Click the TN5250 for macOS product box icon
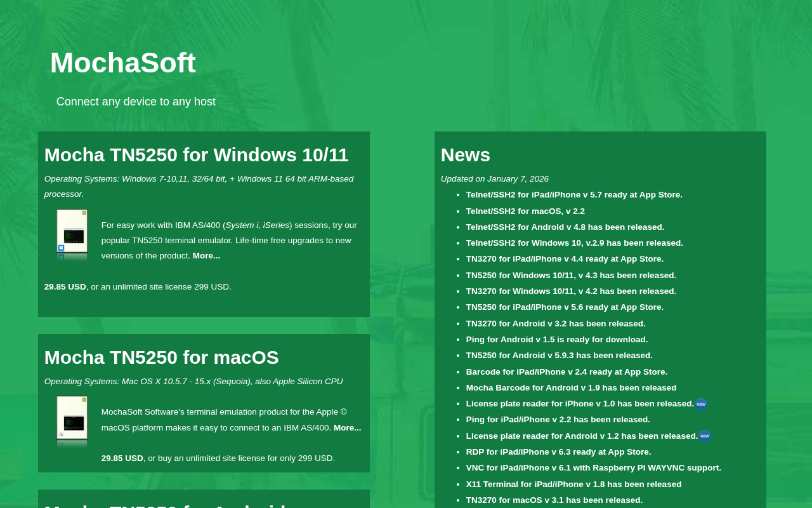 72,420
